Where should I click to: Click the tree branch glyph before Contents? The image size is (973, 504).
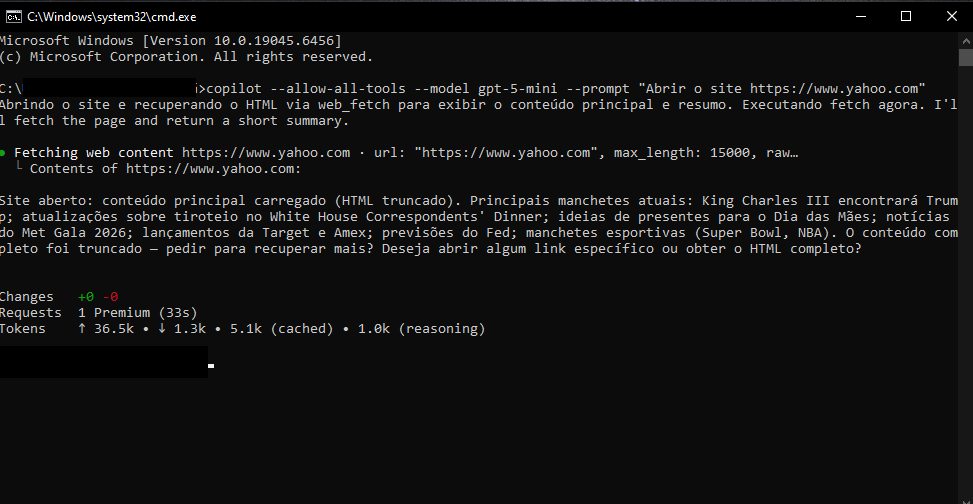pos(20,169)
